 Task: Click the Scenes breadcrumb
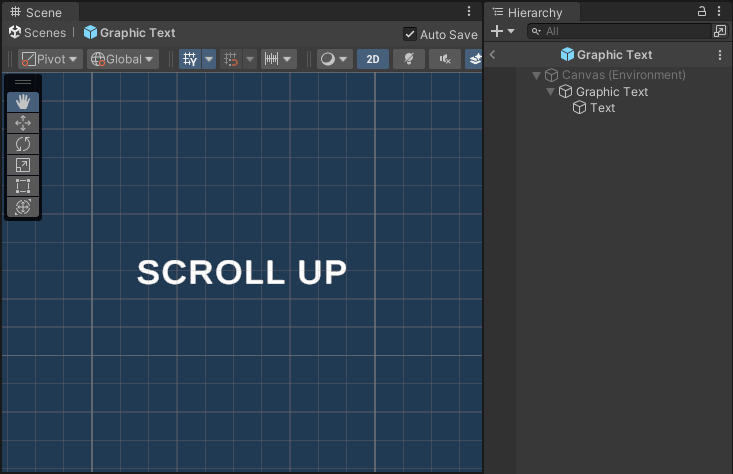coord(37,33)
